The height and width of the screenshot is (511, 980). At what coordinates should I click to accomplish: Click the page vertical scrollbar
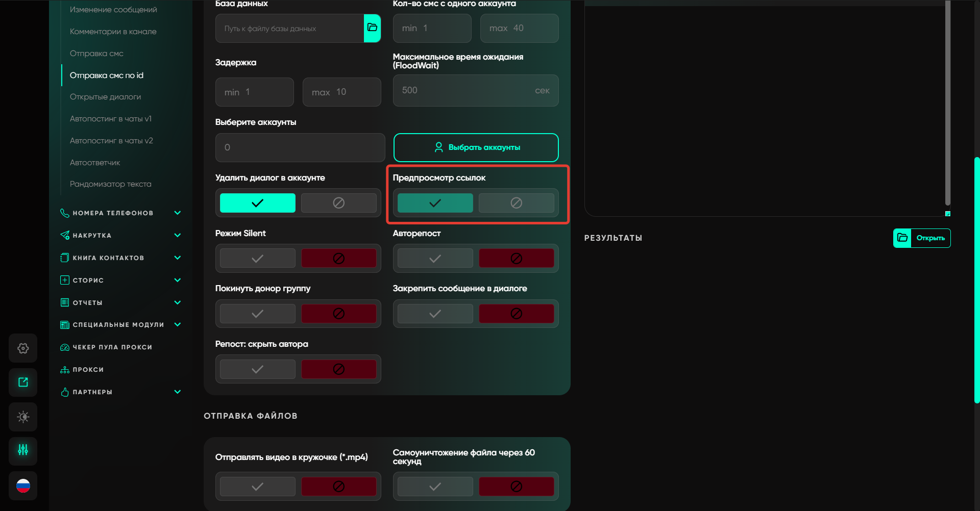[977, 280]
